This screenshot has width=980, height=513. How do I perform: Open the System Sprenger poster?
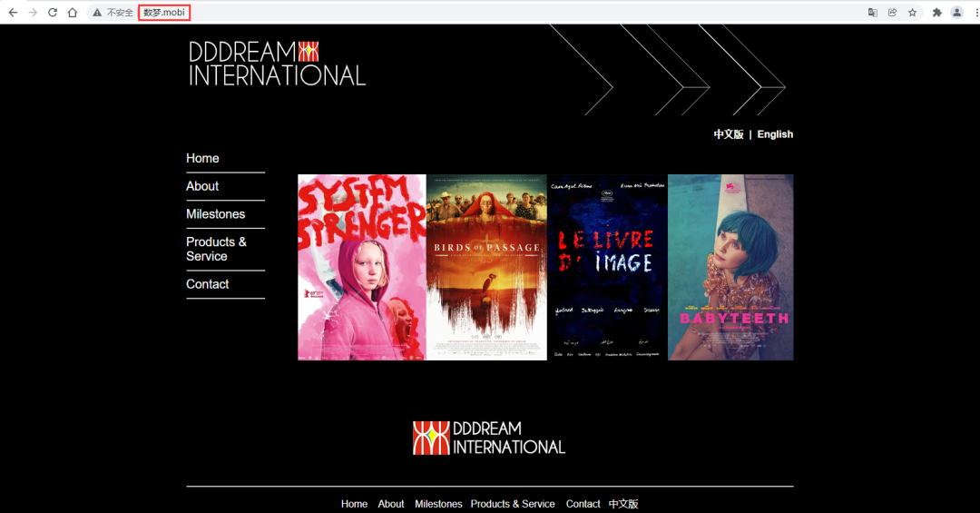(362, 267)
